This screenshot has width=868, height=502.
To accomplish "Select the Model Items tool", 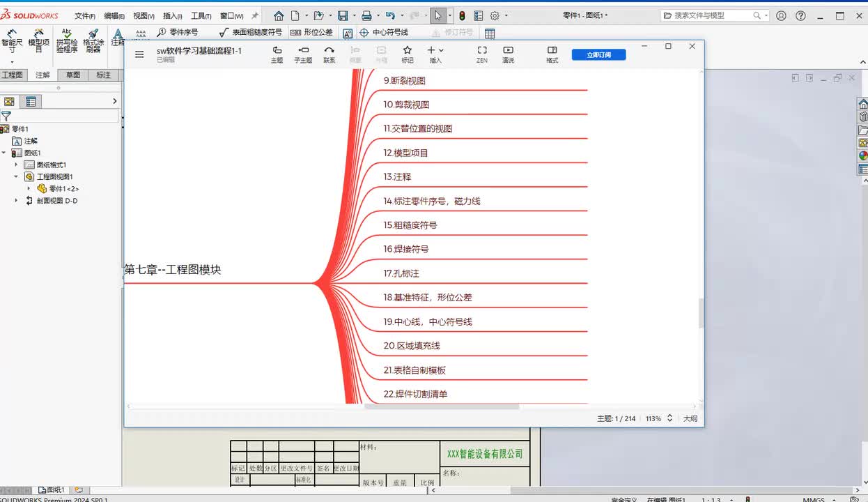I will point(38,41).
